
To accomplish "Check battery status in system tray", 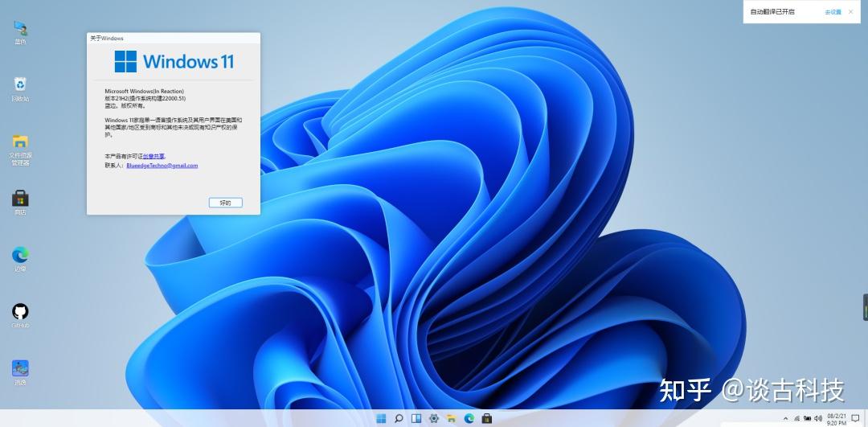I will click(808, 418).
